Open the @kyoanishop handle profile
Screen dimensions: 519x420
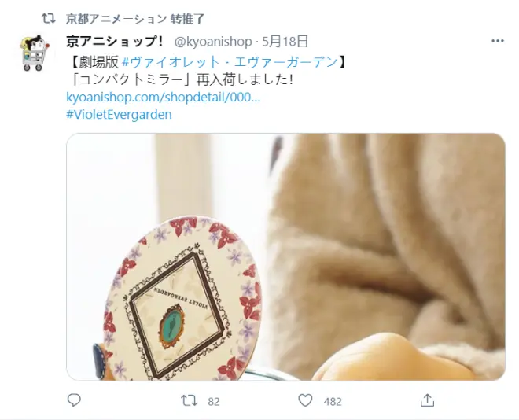pyautogui.click(x=213, y=42)
